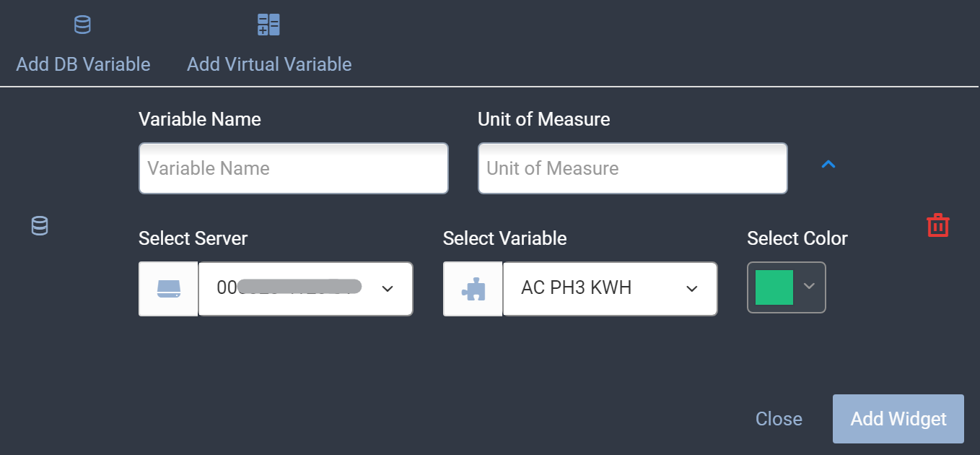Select the Add DB Variable label
980x455 pixels.
pos(83,64)
